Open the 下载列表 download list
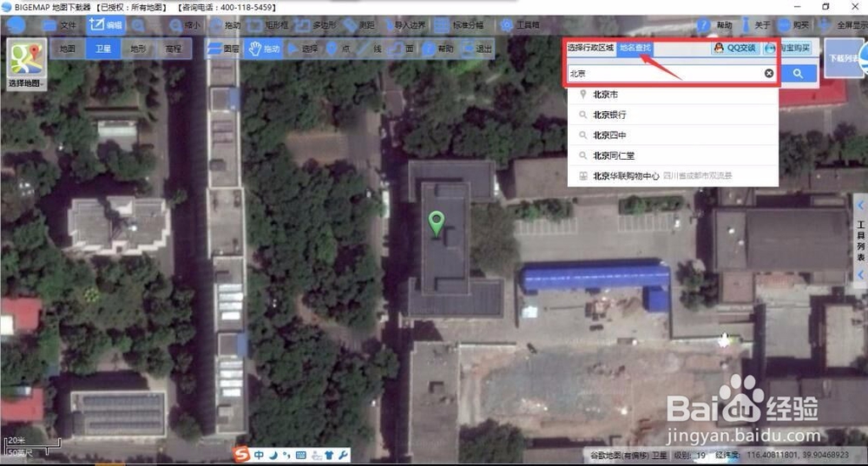Screen dimensions: 868x466 (845, 57)
